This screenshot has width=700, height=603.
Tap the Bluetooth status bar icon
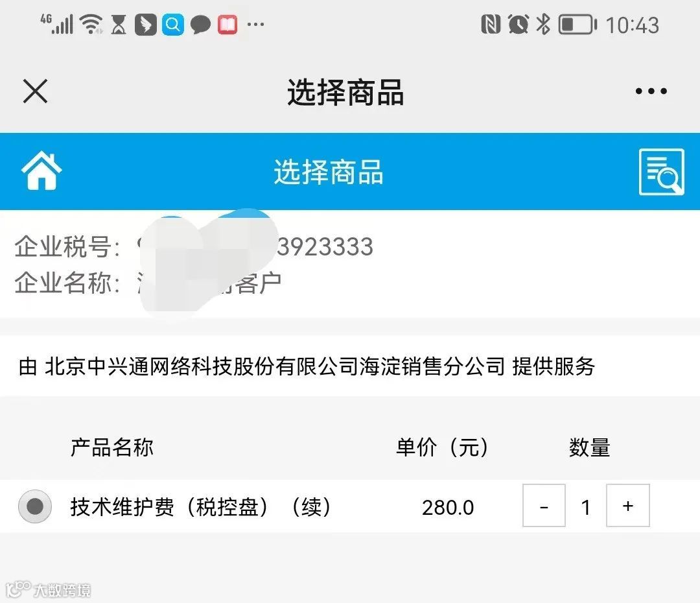pyautogui.click(x=543, y=24)
